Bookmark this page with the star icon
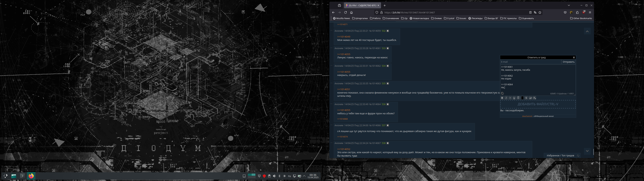 [x=540, y=13]
